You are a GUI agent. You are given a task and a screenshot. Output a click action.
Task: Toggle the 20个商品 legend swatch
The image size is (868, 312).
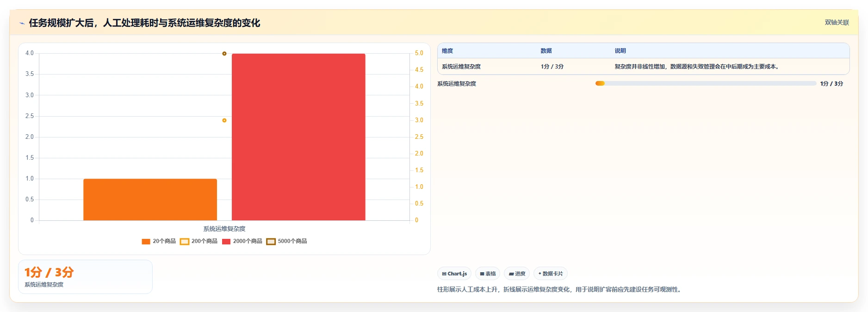[x=146, y=242]
